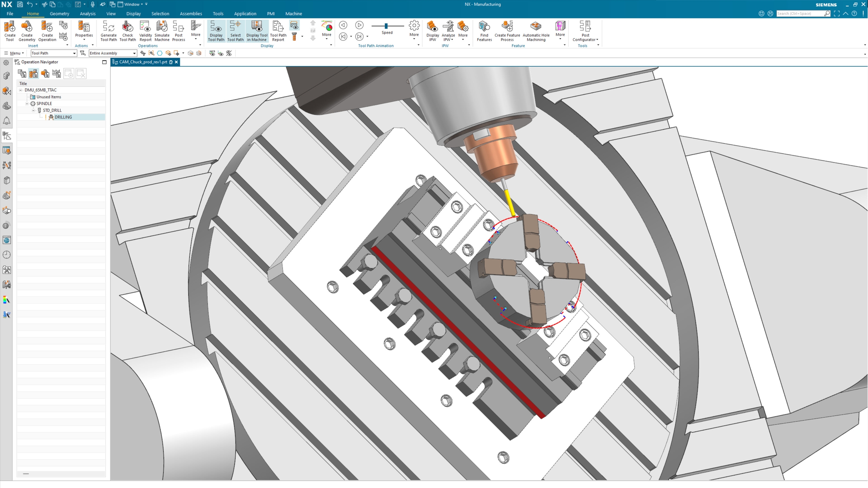This screenshot has width=868, height=488.
Task: Switch navigator to Geometry View
Action: 45,74
